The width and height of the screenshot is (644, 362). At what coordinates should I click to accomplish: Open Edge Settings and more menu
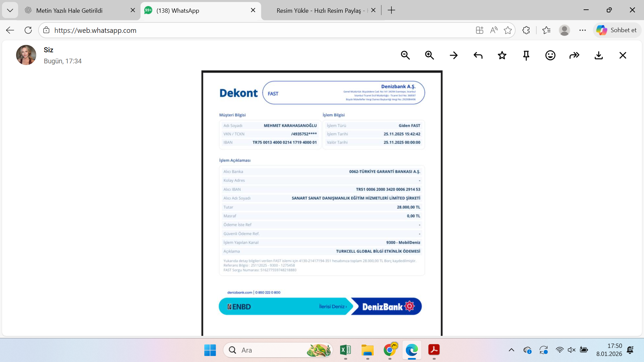583,30
